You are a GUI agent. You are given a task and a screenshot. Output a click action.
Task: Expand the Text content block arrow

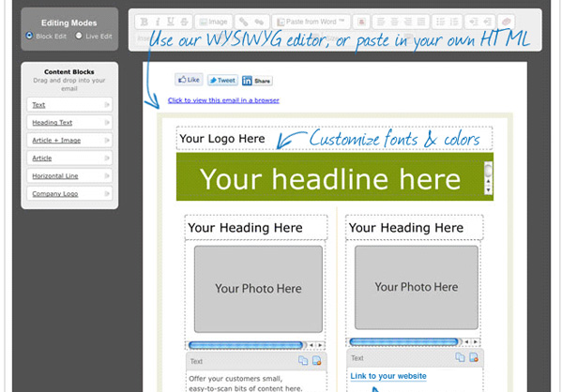pyautogui.click(x=107, y=105)
